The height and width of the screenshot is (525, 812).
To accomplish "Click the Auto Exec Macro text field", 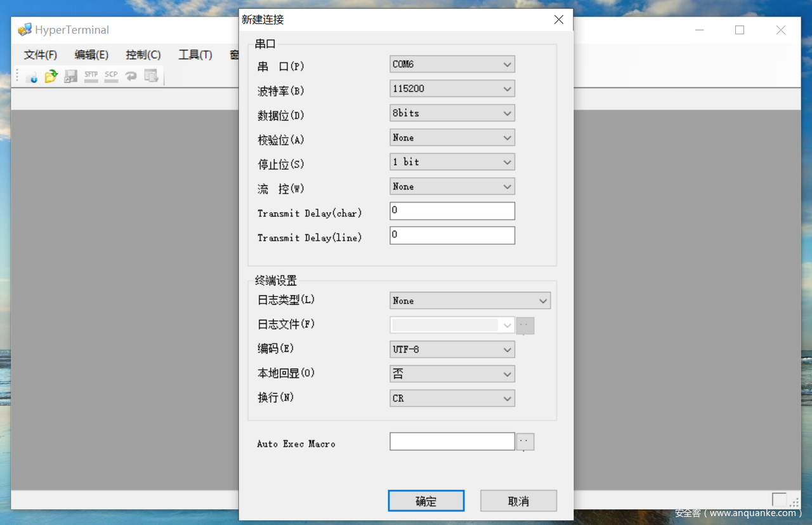I will 452,441.
